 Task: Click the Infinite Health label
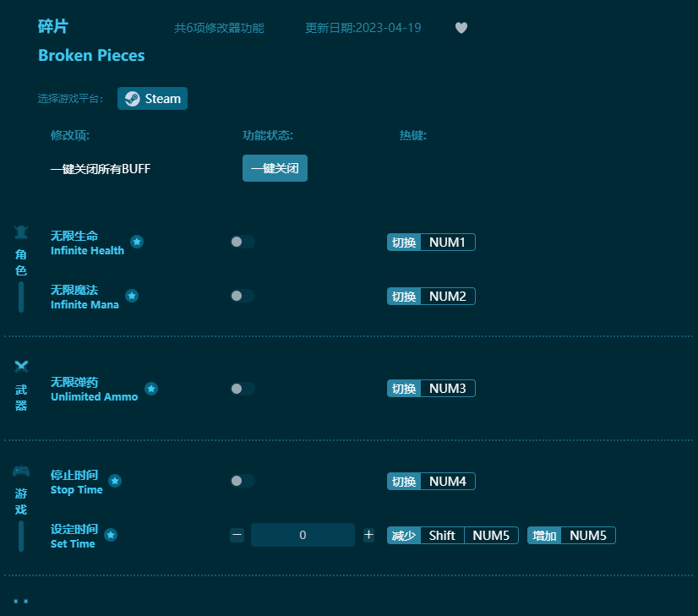coord(87,251)
